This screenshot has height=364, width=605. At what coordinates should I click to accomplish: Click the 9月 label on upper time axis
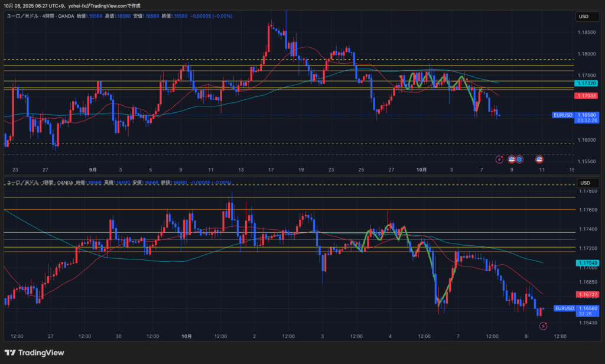[93, 170]
